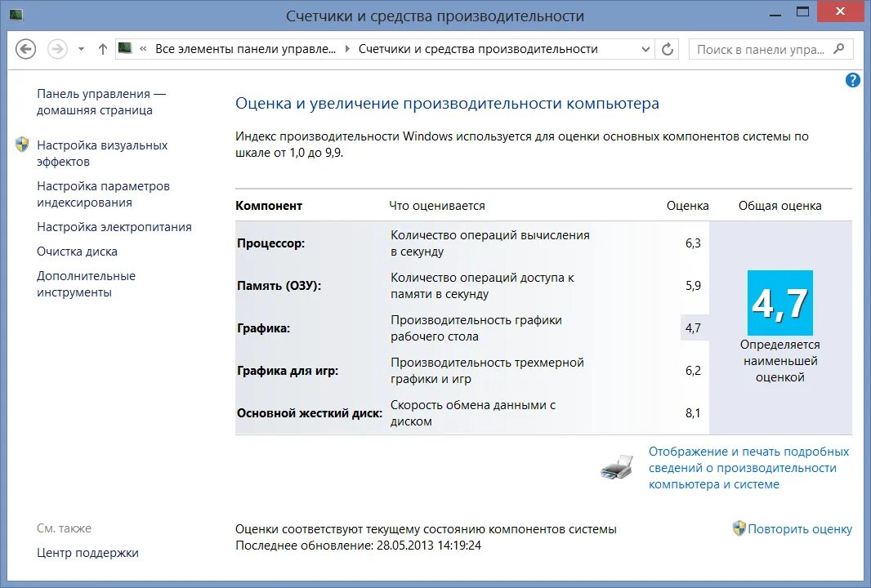Click 'Определяется наименьшей оценкой' caption
871x588 pixels.
coord(780,361)
